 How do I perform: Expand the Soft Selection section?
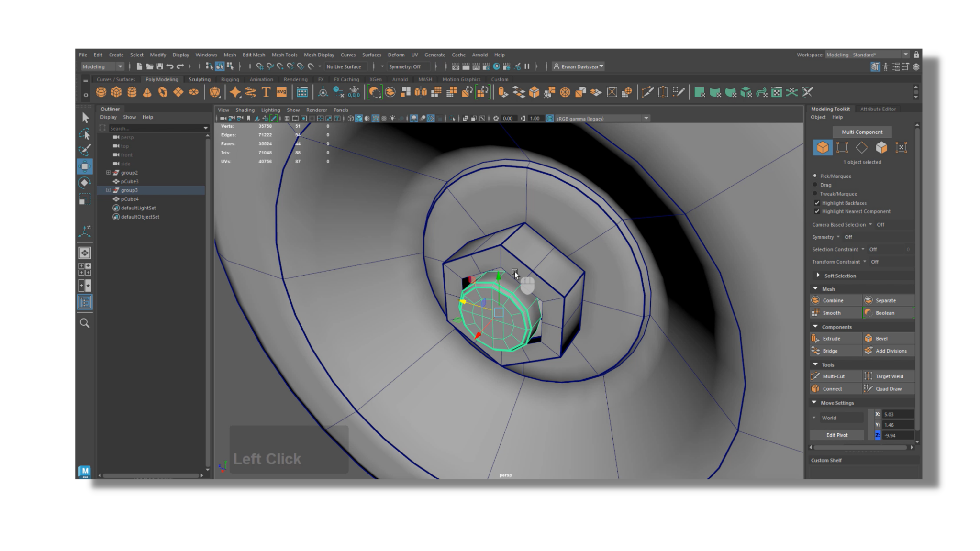818,275
